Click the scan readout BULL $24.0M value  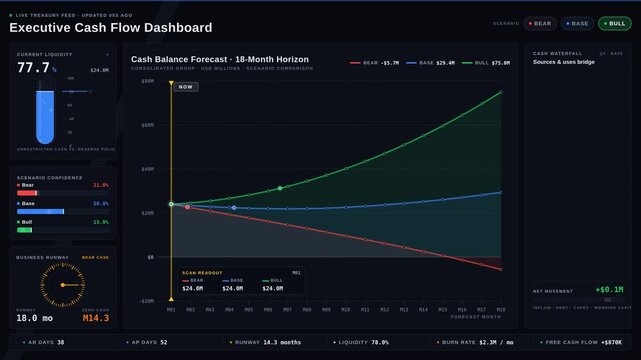coord(273,288)
